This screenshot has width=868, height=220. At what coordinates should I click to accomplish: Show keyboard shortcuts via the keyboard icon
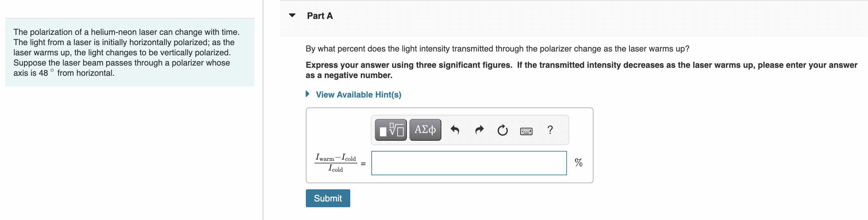click(x=526, y=131)
